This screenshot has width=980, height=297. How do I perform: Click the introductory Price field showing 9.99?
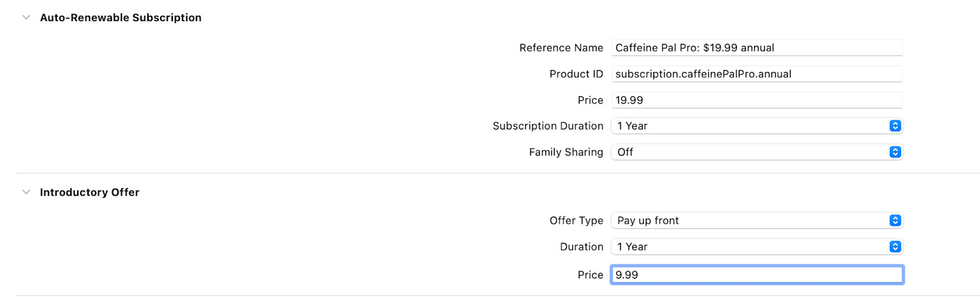[757, 275]
